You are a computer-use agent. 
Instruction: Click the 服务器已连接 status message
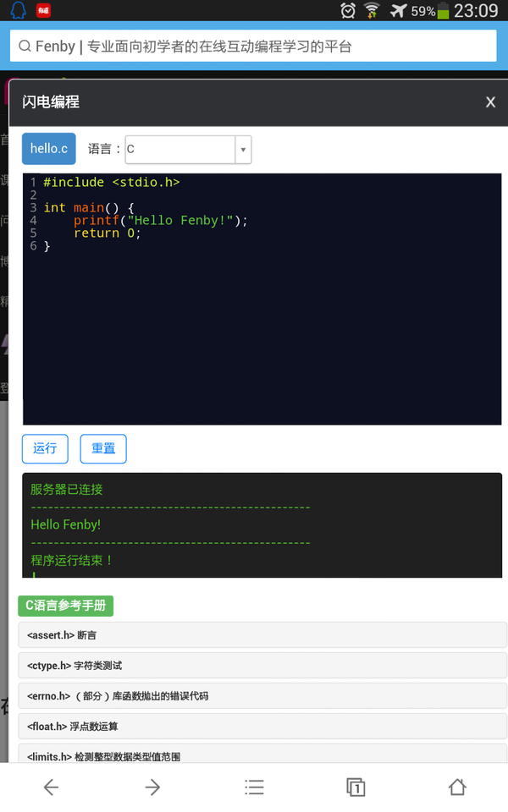coord(66,490)
